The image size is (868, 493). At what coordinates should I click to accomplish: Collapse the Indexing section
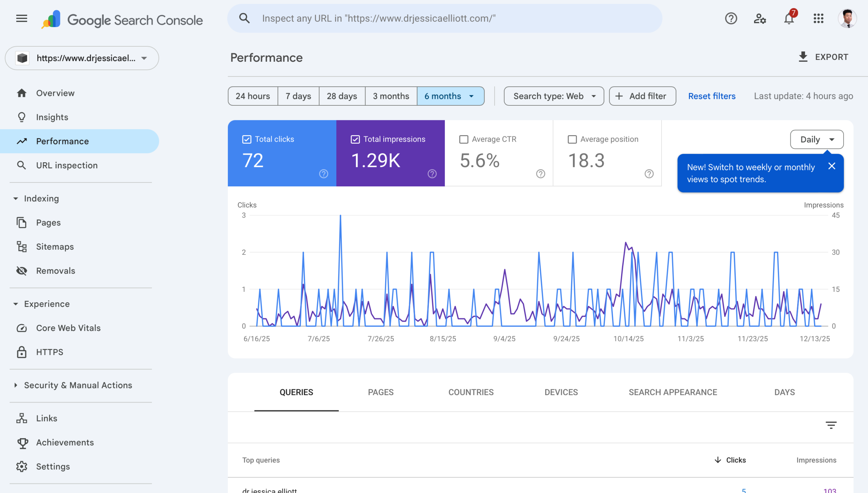pos(16,199)
